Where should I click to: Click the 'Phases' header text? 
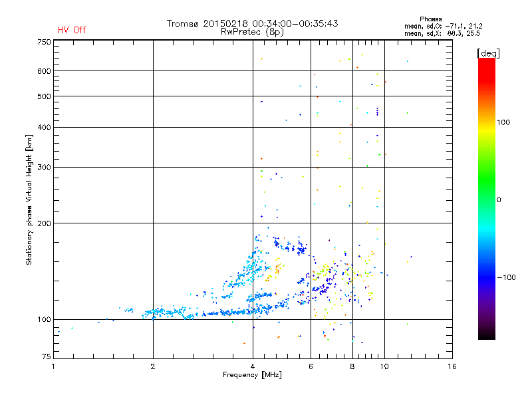tap(430, 19)
